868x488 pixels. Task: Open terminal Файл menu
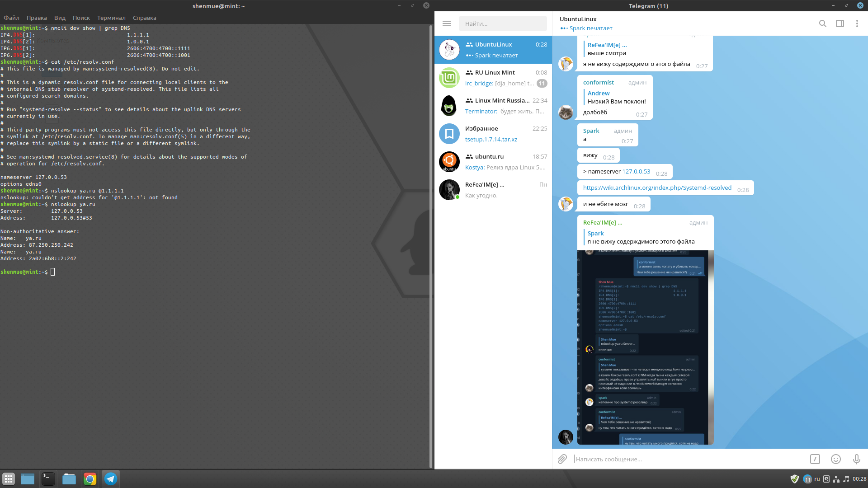pos(11,18)
